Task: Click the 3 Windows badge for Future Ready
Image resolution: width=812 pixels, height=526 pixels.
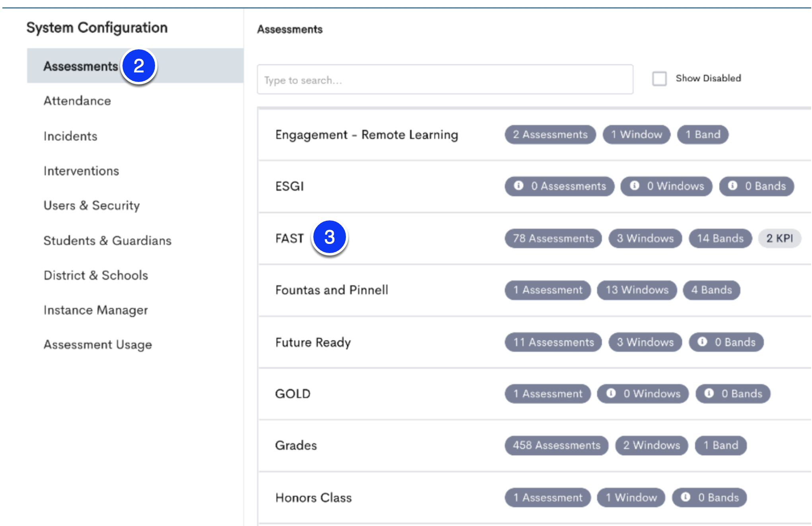Action: pyautogui.click(x=645, y=342)
